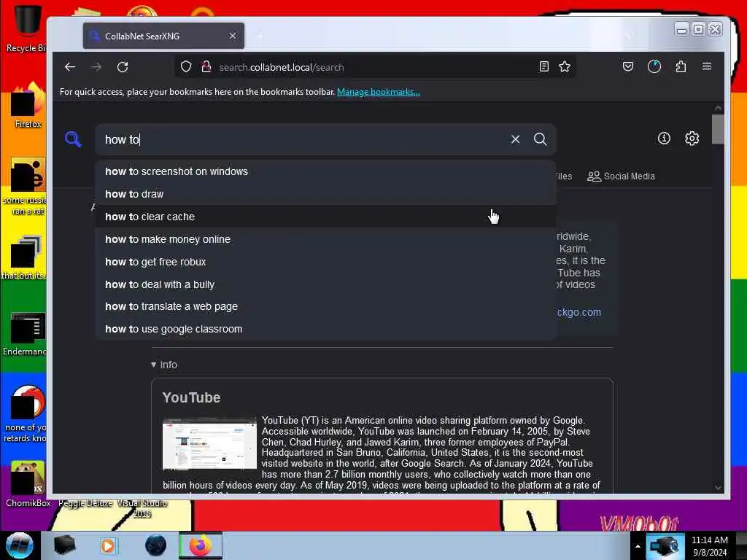The width and height of the screenshot is (747, 560).
Task: Open the dark globe taskbar icon
Action: pyautogui.click(x=155, y=545)
